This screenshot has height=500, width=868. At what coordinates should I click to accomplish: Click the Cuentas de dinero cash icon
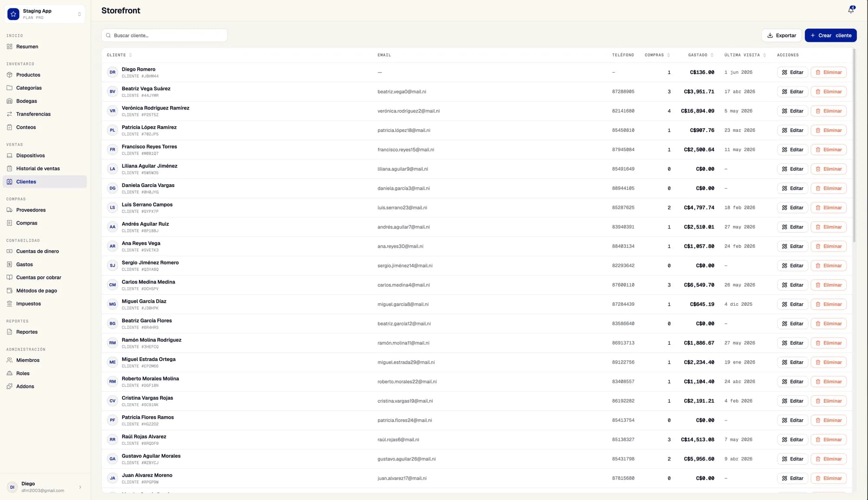coord(10,251)
